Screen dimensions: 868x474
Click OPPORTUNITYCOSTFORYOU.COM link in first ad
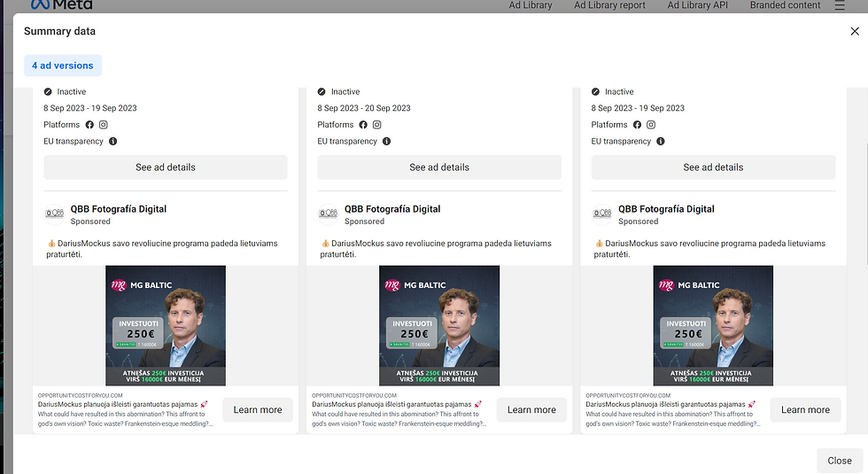[x=81, y=395]
